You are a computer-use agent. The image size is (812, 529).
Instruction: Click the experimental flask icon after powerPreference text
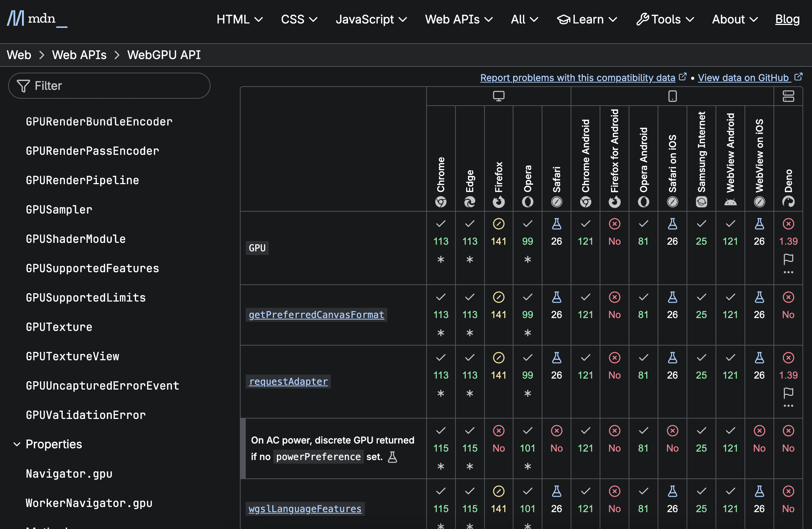(392, 457)
